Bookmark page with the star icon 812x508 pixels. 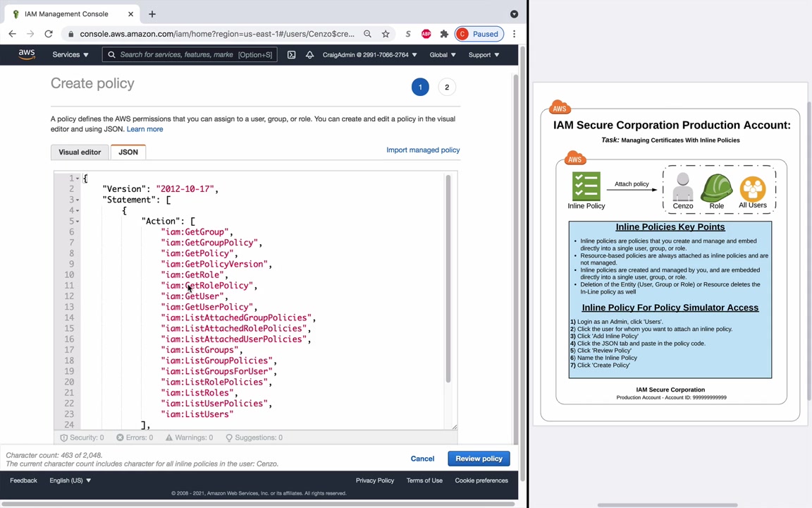click(386, 34)
